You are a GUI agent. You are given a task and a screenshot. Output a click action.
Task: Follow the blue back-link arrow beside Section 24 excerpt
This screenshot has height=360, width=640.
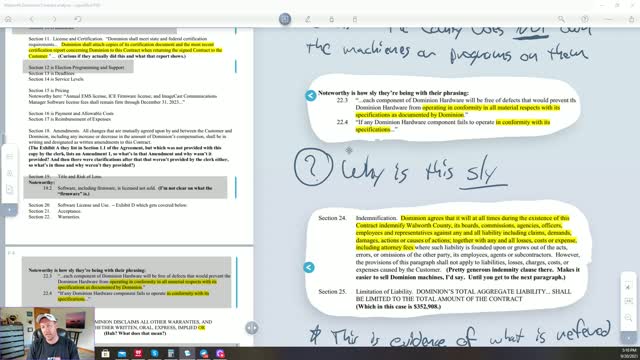click(309, 267)
